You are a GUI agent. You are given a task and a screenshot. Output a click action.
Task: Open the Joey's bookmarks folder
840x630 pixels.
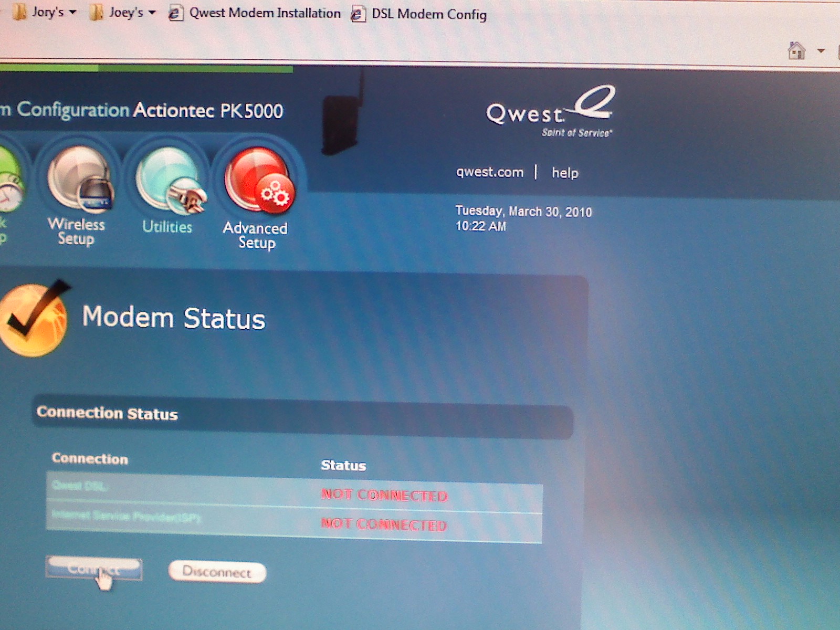122,12
